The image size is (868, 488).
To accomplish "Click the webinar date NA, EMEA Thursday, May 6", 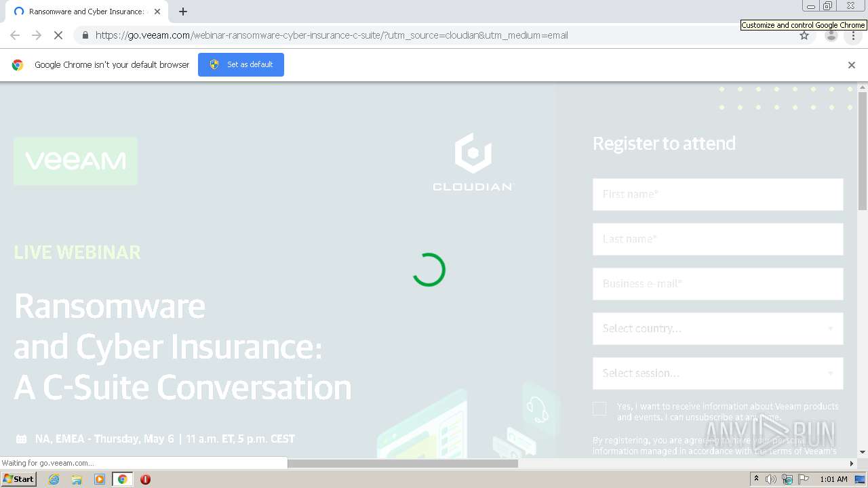I will [x=165, y=439].
